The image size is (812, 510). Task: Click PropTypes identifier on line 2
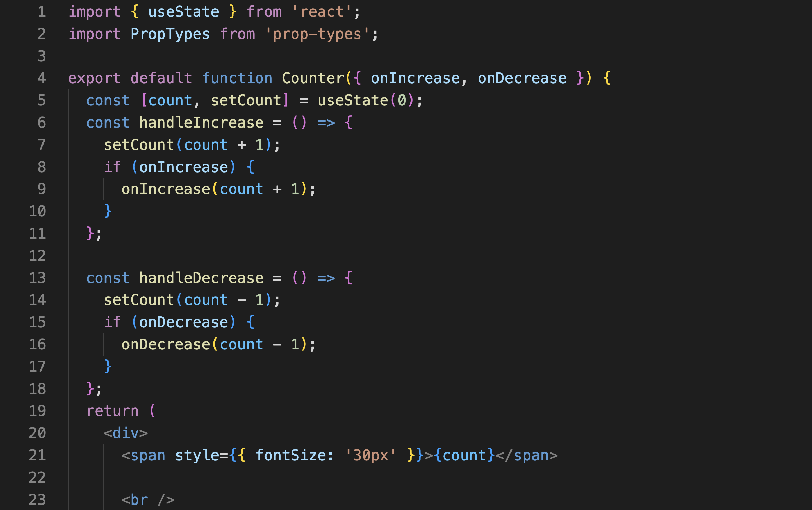point(170,34)
